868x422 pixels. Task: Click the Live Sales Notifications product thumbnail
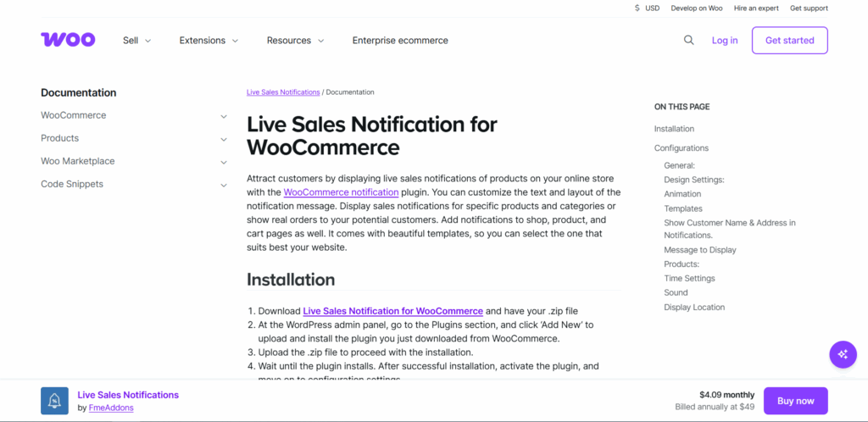pos(54,401)
